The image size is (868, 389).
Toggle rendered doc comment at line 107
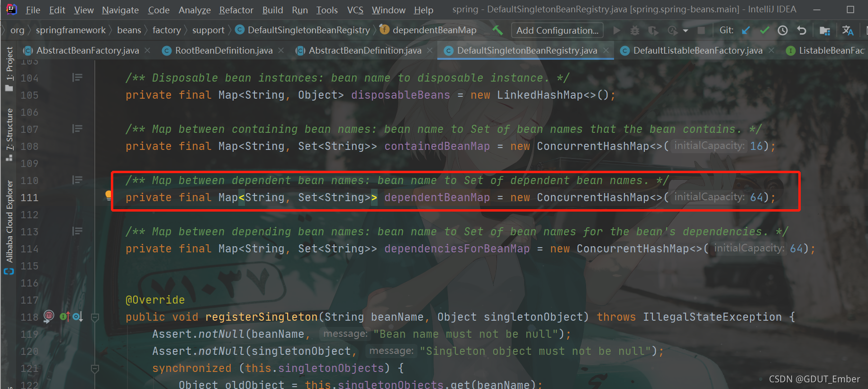tap(77, 129)
